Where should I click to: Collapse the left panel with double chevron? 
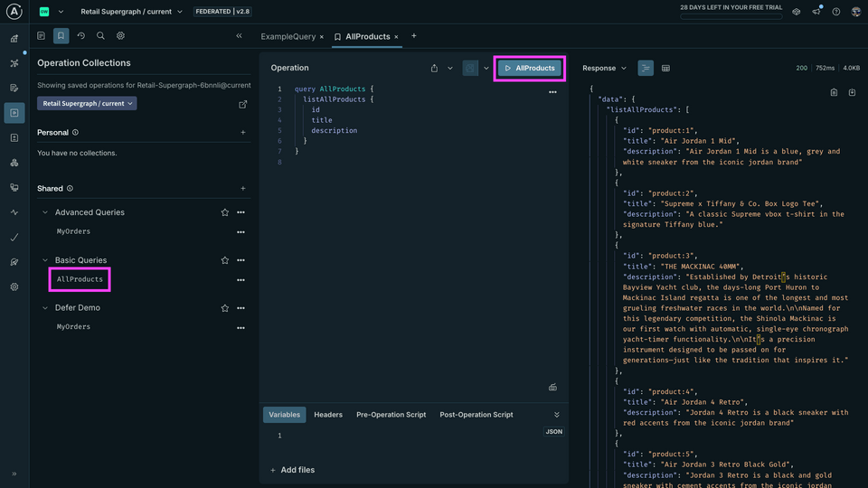pos(239,36)
